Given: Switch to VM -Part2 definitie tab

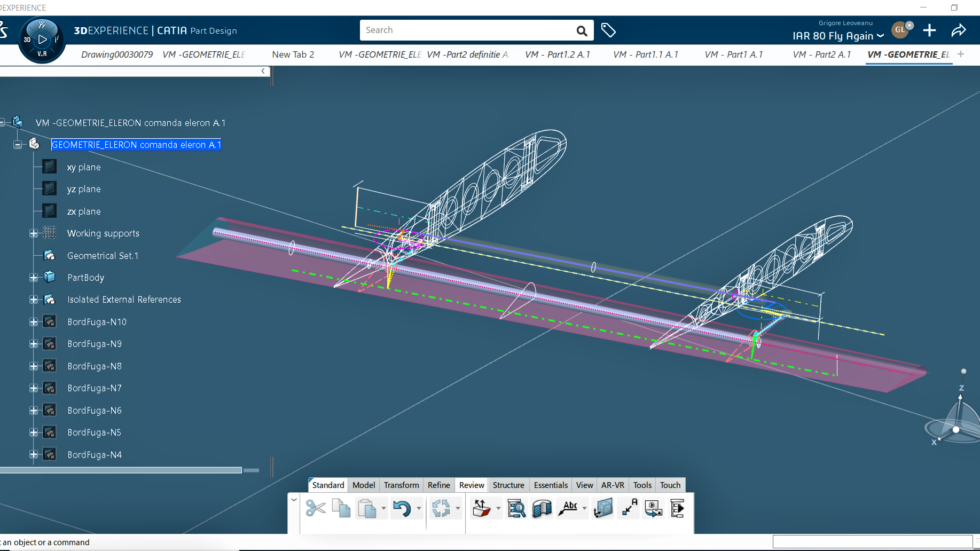Looking at the screenshot, I should [x=468, y=54].
